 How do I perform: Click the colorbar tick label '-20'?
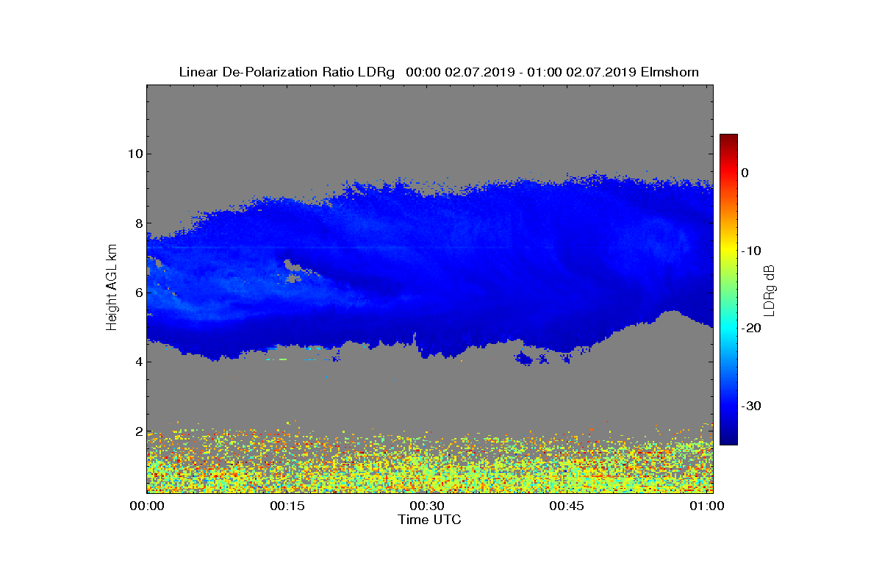coord(750,329)
